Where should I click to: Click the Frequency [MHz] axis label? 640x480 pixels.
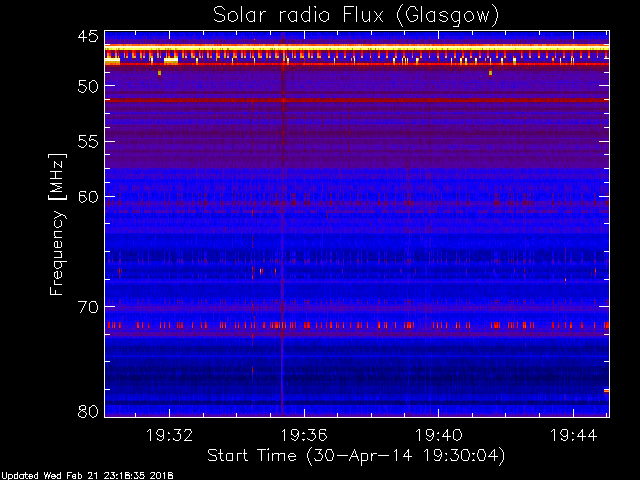[57, 224]
